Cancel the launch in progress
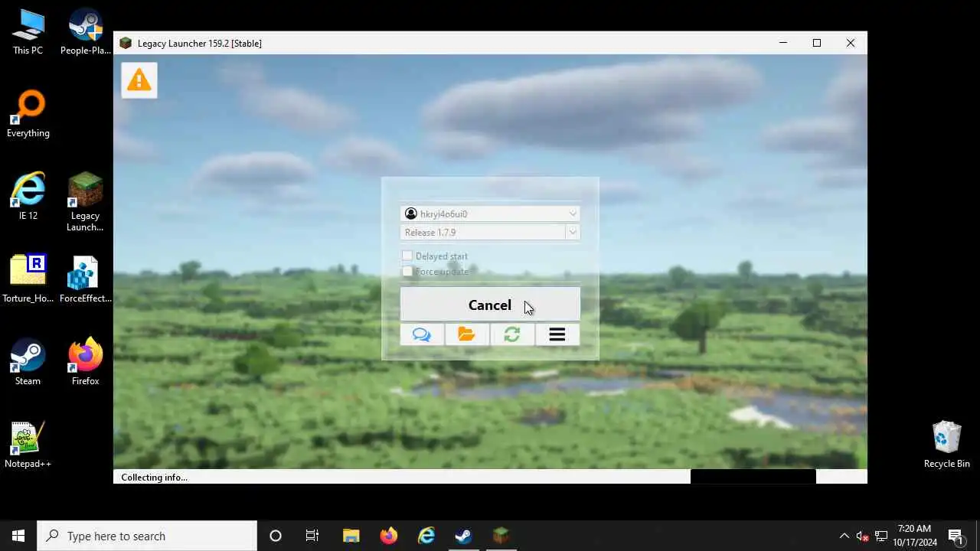 [x=490, y=305]
